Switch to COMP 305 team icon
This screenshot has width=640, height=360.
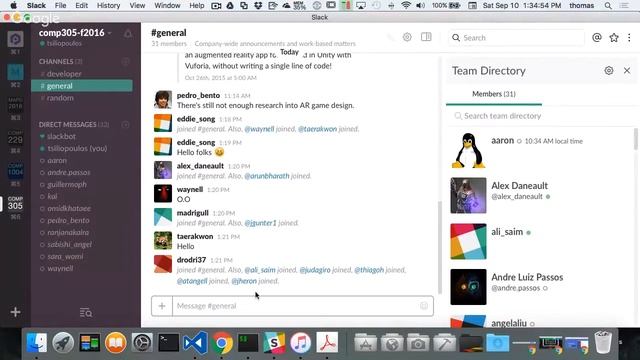(15, 203)
